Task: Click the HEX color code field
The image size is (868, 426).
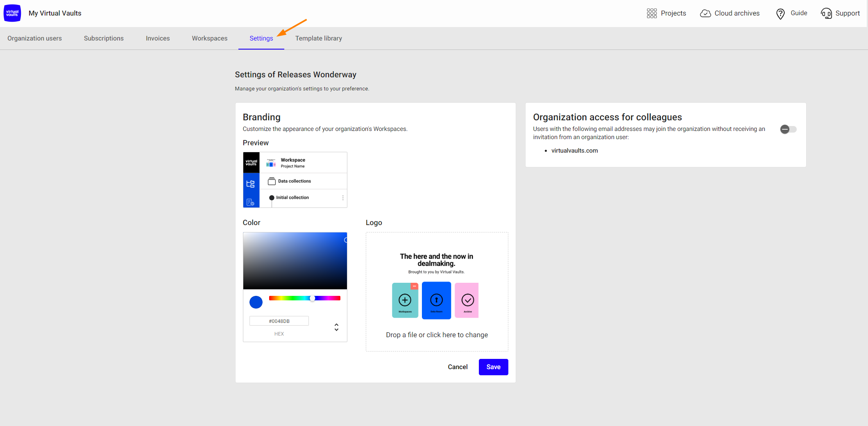Action: point(279,321)
